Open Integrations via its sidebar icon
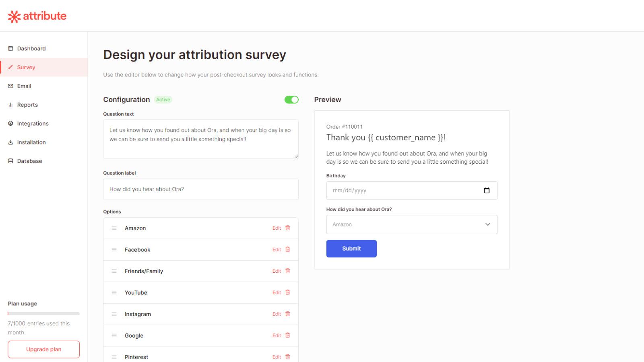This screenshot has height=362, width=644. (x=10, y=123)
